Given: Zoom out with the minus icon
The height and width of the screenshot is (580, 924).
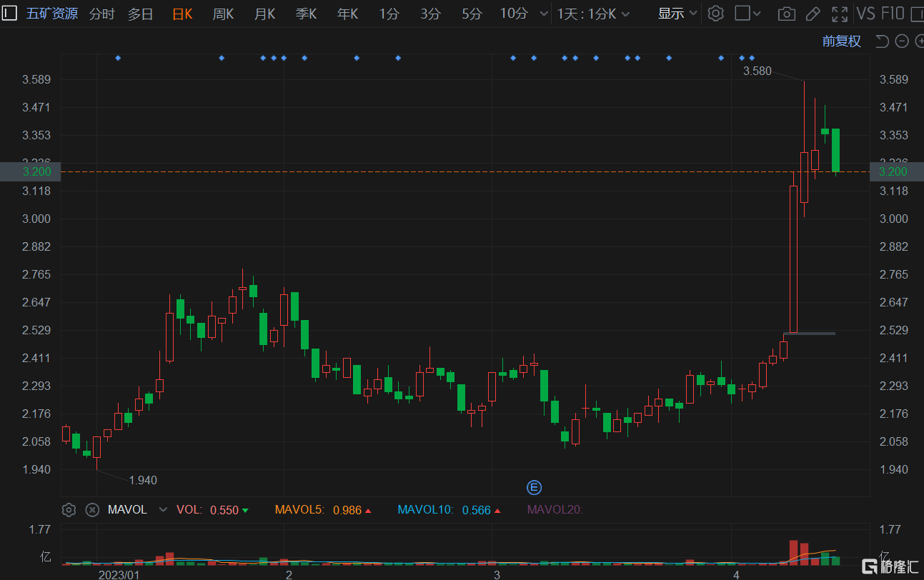Looking at the screenshot, I should (901, 41).
